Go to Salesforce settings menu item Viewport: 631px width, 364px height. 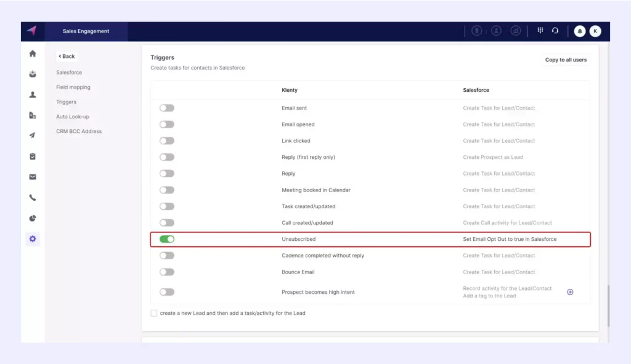point(69,73)
